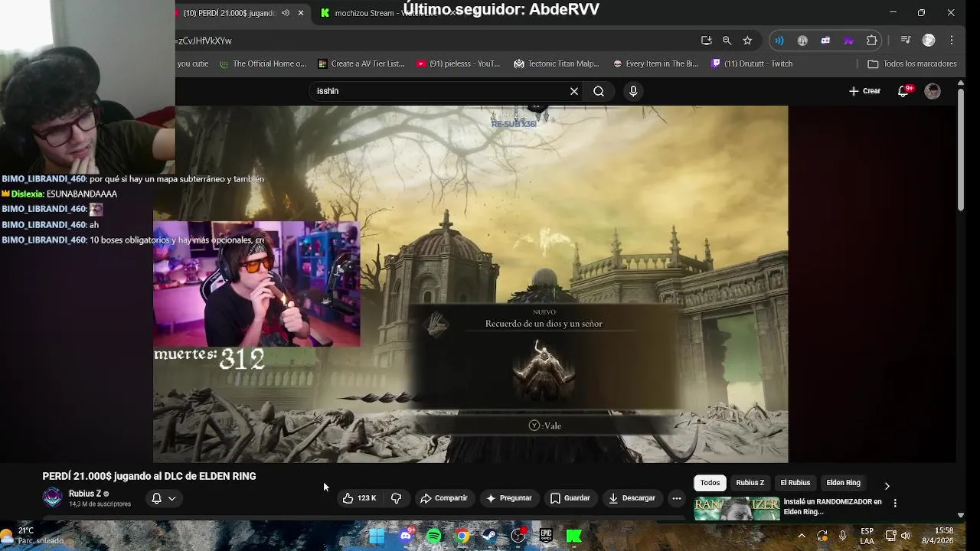The image size is (980, 551).
Task: Open 'Tectonic Titan Malp...' bookmark
Action: coord(557,64)
